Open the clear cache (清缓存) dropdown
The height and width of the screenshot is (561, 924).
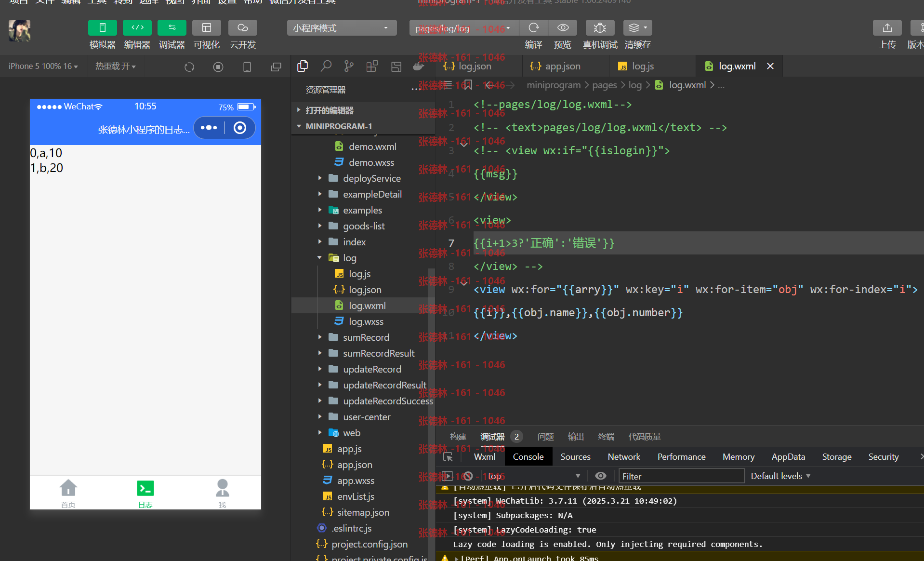coord(637,28)
